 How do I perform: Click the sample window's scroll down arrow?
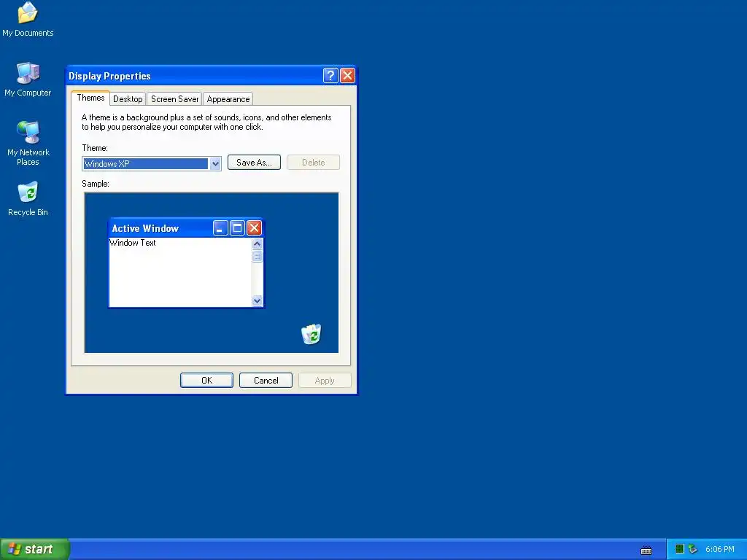(x=258, y=300)
